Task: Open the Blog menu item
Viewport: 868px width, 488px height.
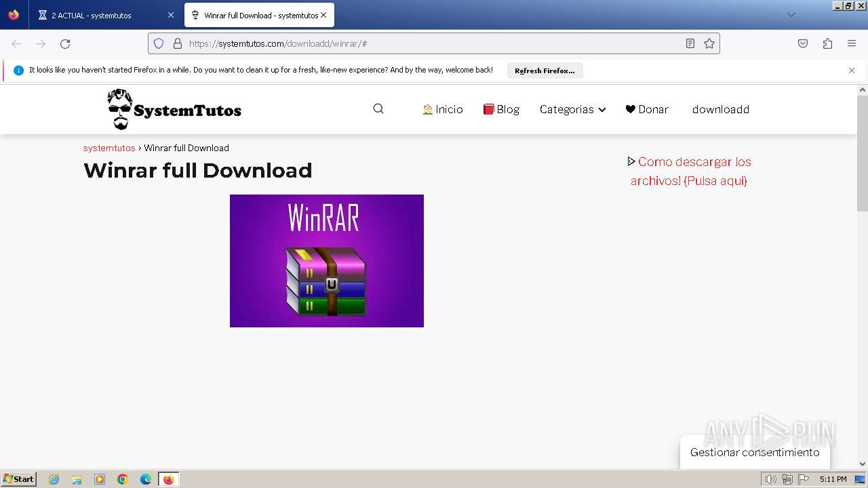Action: pos(501,109)
